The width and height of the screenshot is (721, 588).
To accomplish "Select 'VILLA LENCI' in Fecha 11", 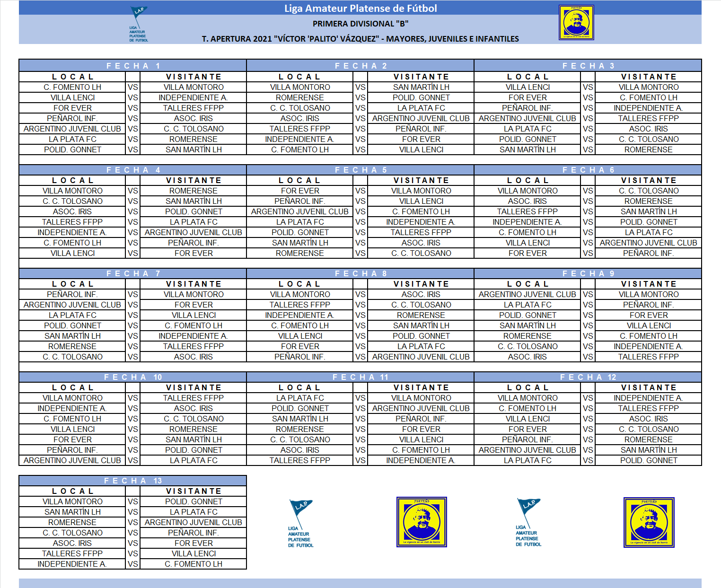I will tap(421, 439).
